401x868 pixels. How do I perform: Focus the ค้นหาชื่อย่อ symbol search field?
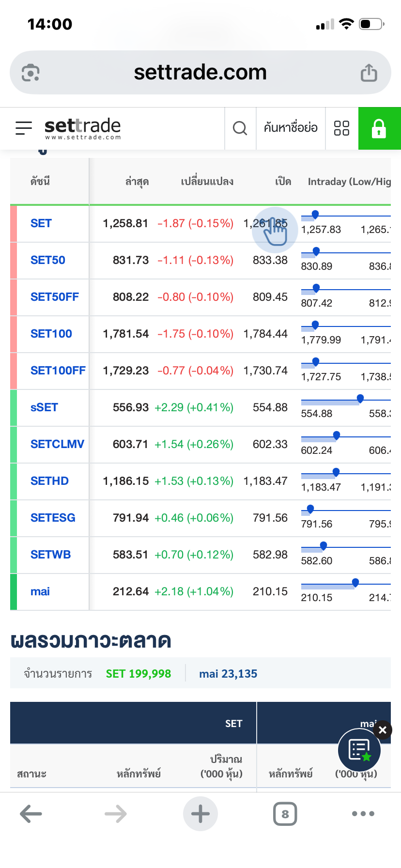tap(291, 128)
